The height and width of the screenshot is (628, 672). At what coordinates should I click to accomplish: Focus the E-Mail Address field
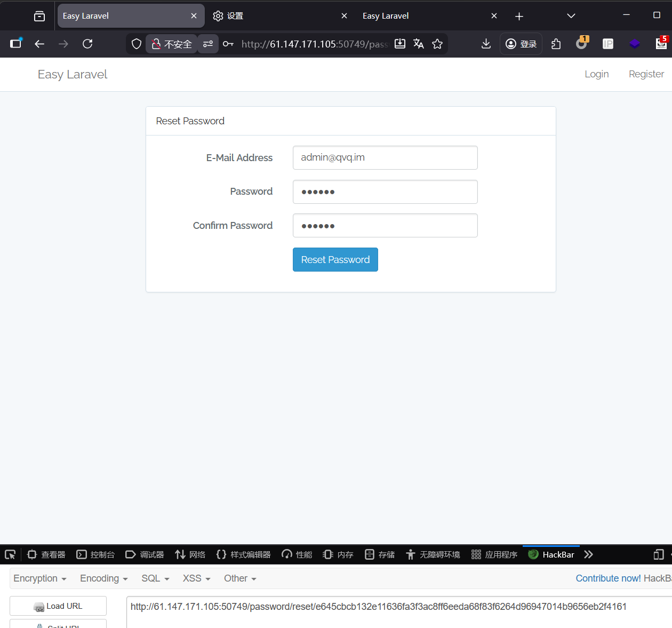385,157
